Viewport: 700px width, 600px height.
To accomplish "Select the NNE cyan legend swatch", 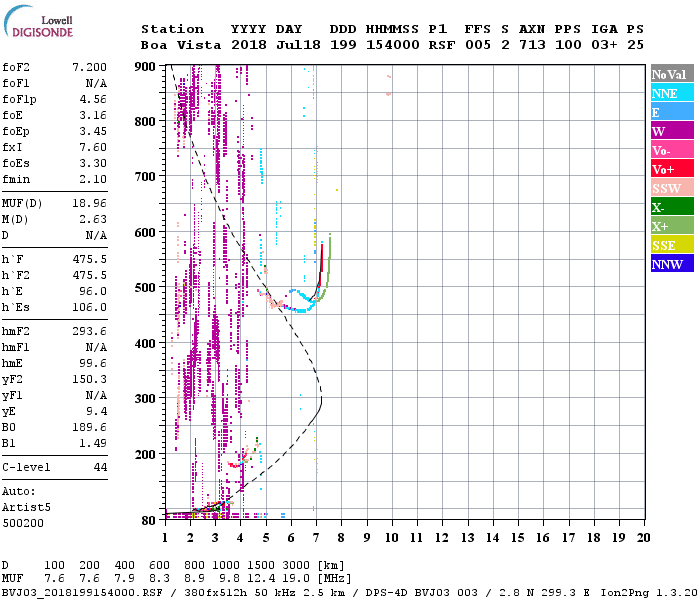I will click(x=672, y=93).
